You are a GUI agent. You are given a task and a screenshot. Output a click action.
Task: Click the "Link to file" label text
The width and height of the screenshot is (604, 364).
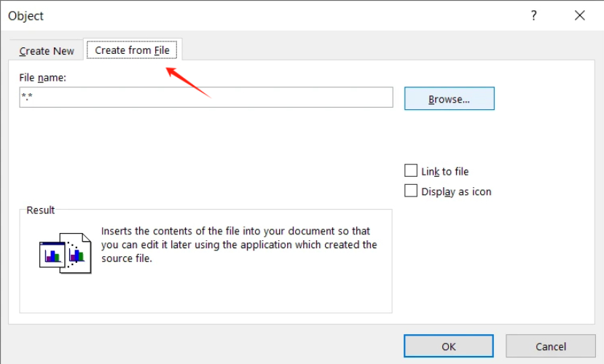(x=444, y=172)
